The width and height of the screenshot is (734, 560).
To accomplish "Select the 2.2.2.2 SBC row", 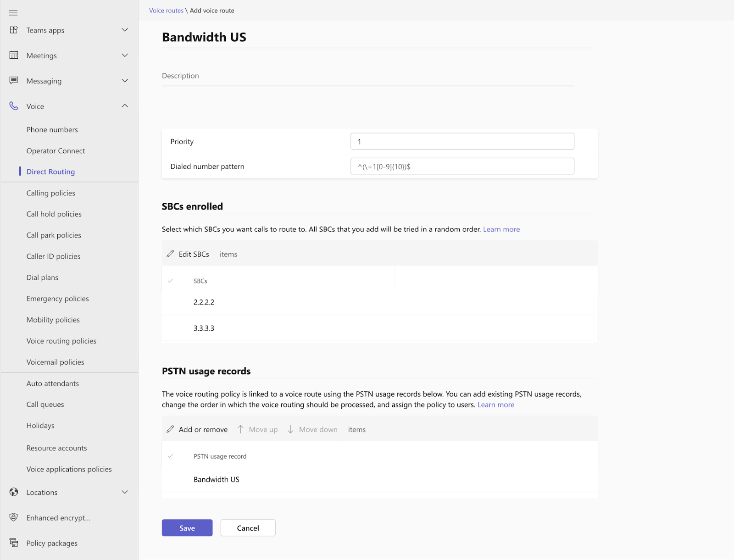I will pyautogui.click(x=378, y=302).
